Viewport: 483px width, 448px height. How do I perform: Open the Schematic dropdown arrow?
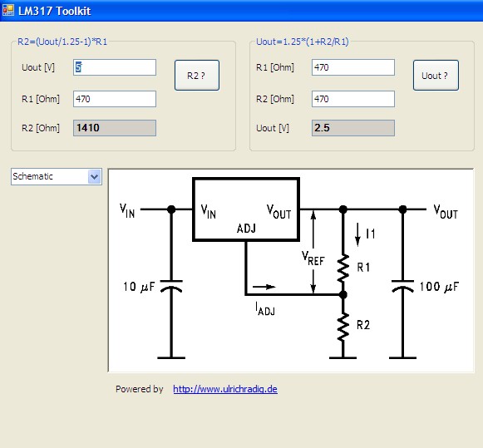[95, 177]
